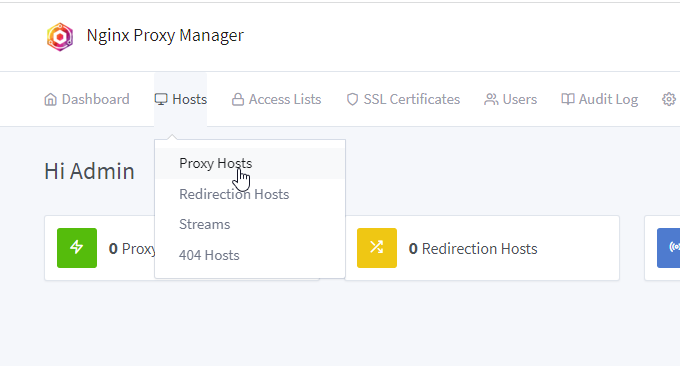Open the Settings gear icon
The image size is (680, 366).
(669, 99)
